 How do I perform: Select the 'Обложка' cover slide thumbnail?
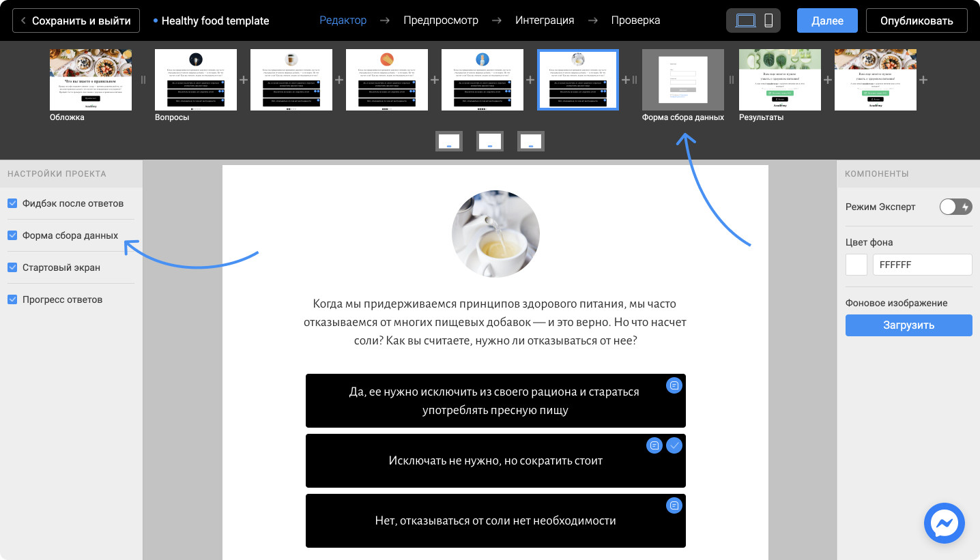click(x=91, y=80)
